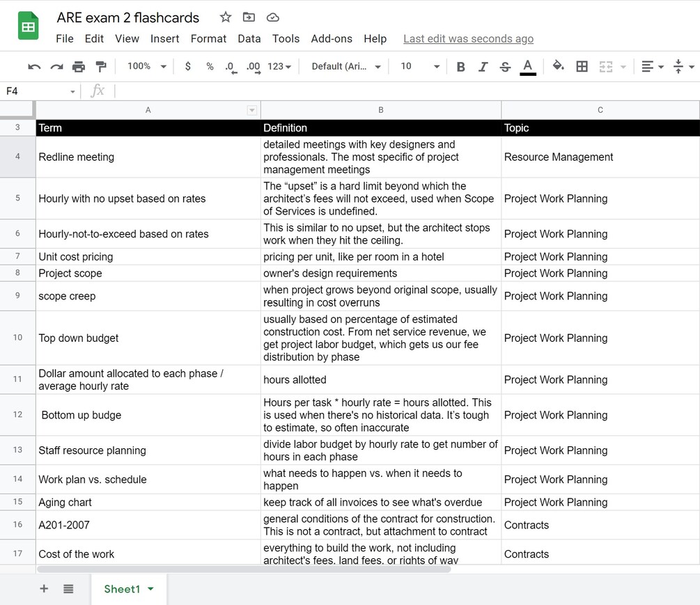Viewport: 700px width, 605px height.
Task: Select the scope creep cell
Action: 148,297
